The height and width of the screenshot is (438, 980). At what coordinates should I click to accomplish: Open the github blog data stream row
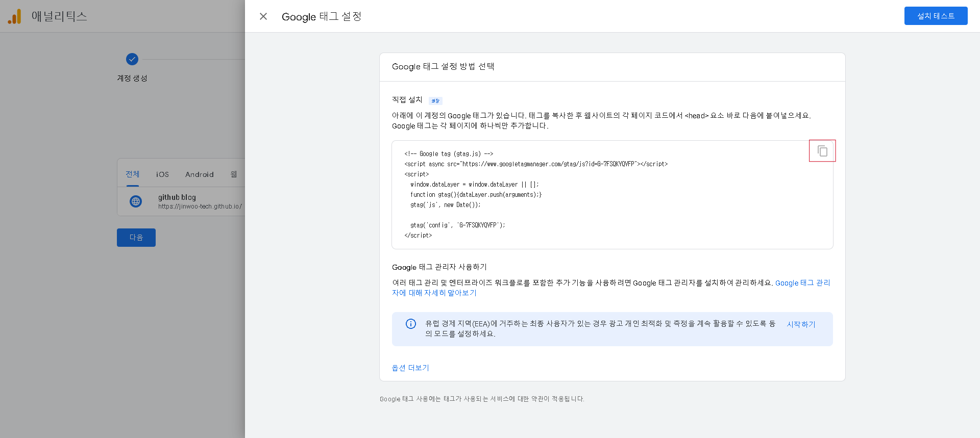tap(181, 201)
